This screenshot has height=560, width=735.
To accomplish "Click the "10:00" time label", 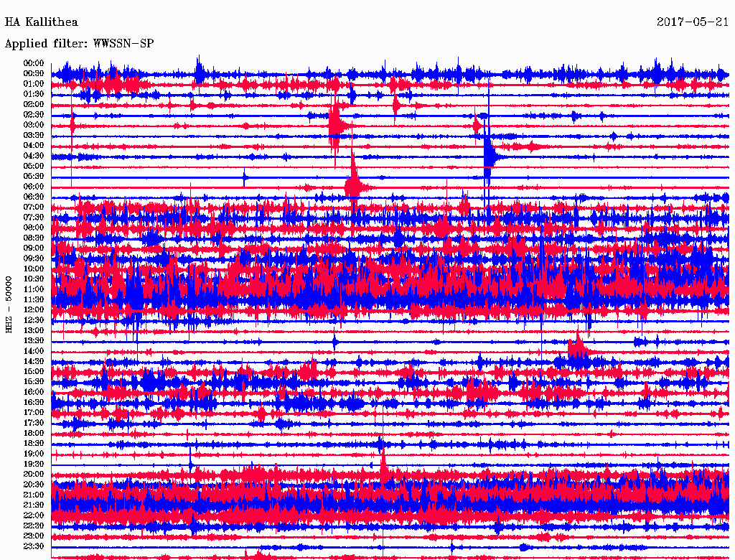I will [34, 269].
